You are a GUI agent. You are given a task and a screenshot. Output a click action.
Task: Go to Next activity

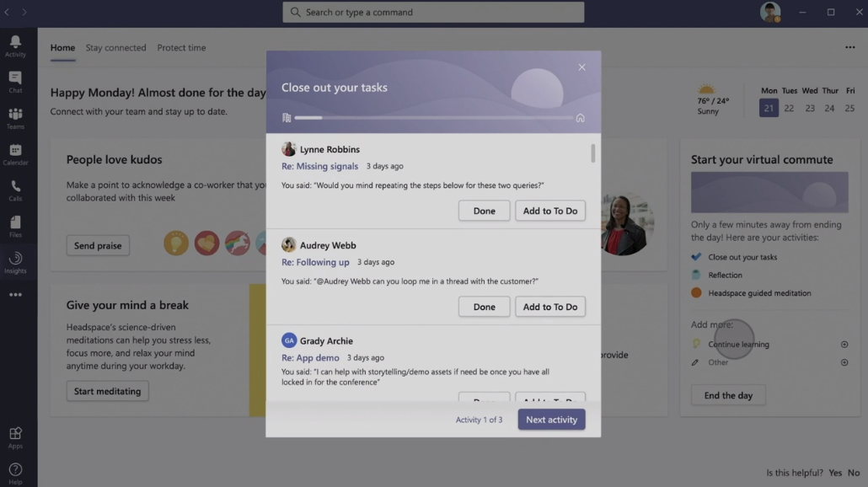click(x=551, y=420)
